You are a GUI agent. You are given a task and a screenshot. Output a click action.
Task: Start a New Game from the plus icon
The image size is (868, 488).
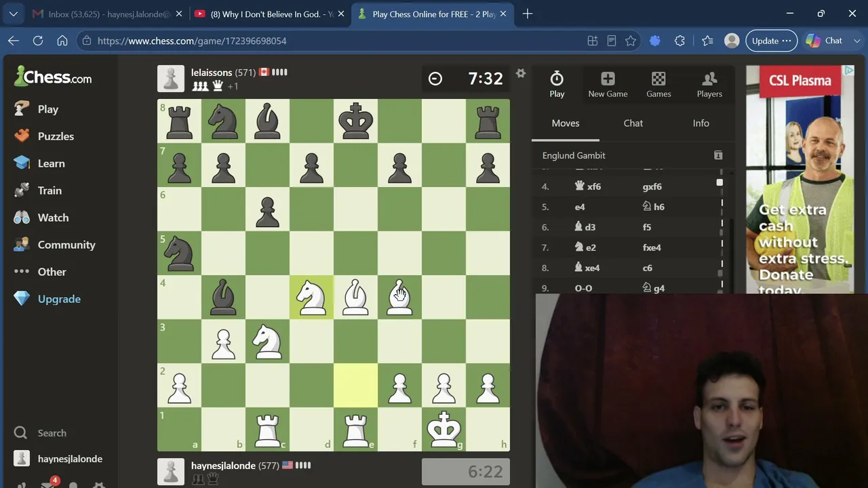point(608,85)
